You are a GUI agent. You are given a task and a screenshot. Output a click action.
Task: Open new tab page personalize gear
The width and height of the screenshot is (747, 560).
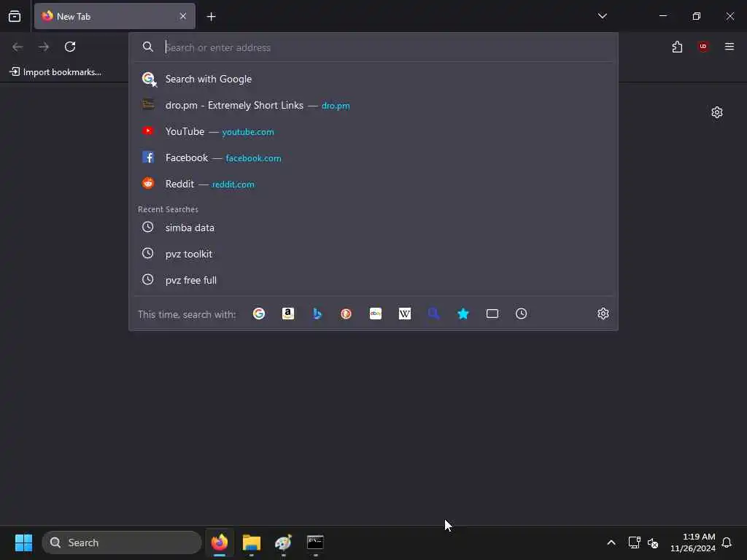coord(717,112)
